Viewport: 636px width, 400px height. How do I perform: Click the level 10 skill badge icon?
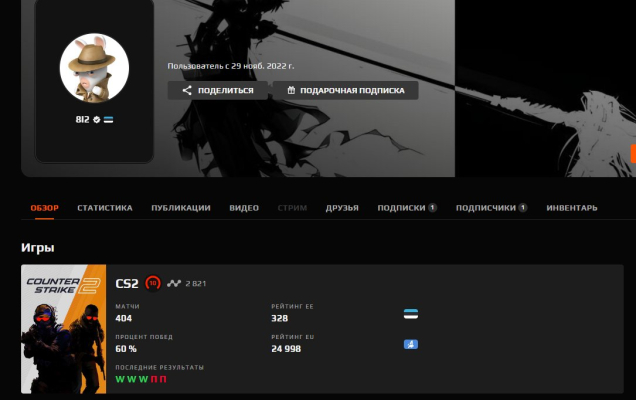[153, 283]
